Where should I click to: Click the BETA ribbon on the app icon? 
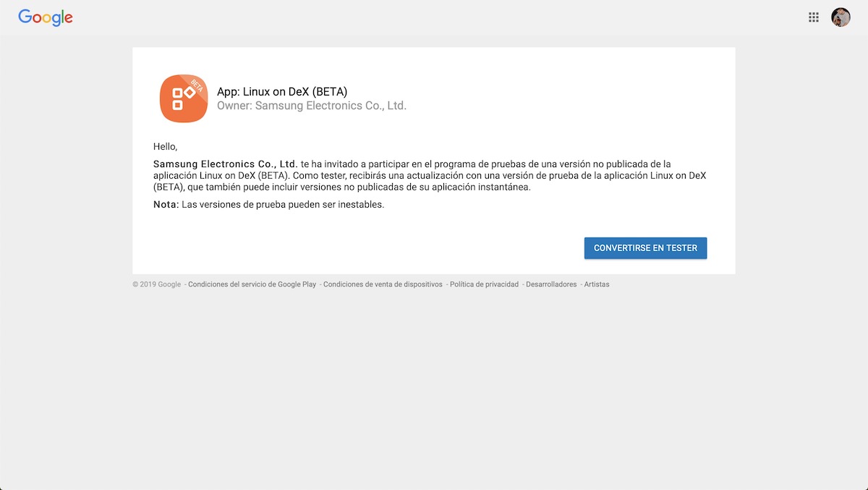(x=196, y=85)
